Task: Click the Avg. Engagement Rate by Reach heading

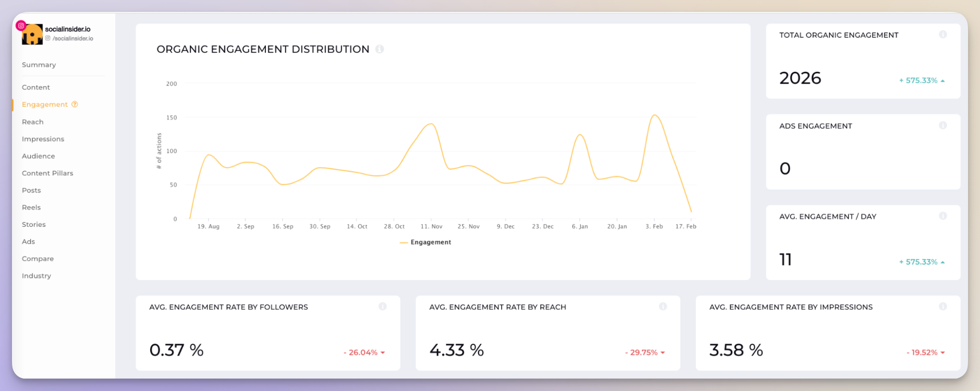Action: (497, 307)
